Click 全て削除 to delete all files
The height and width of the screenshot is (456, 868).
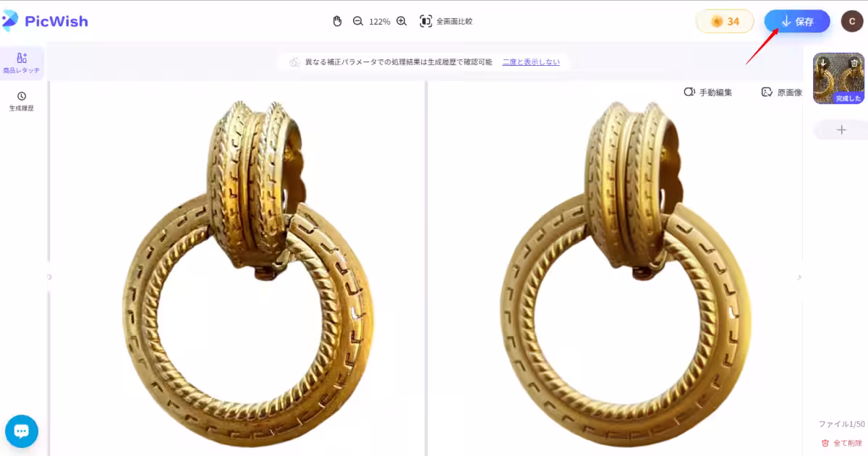(x=842, y=442)
